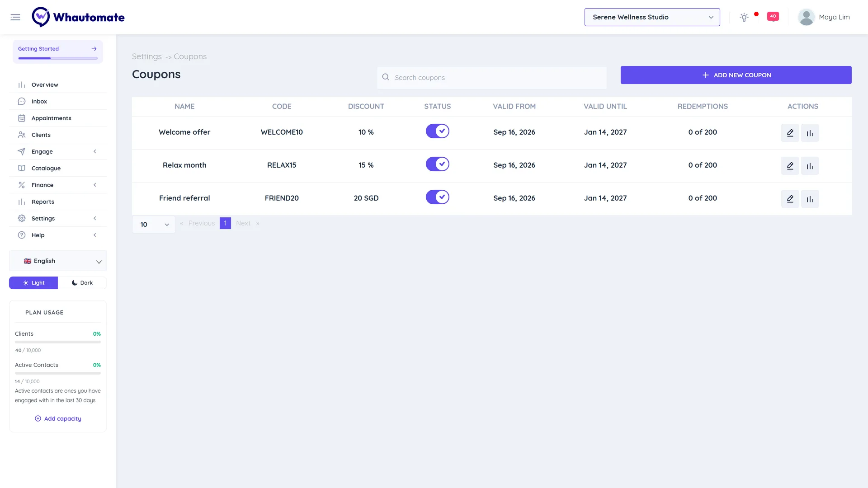The width and height of the screenshot is (868, 488).
Task: Focus the Search coupons field
Action: [x=492, y=78]
